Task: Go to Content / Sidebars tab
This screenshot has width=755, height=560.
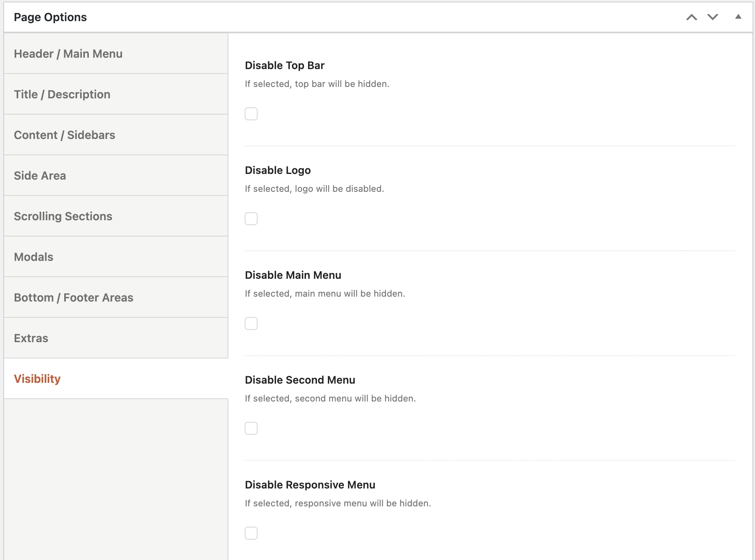Action: (65, 135)
